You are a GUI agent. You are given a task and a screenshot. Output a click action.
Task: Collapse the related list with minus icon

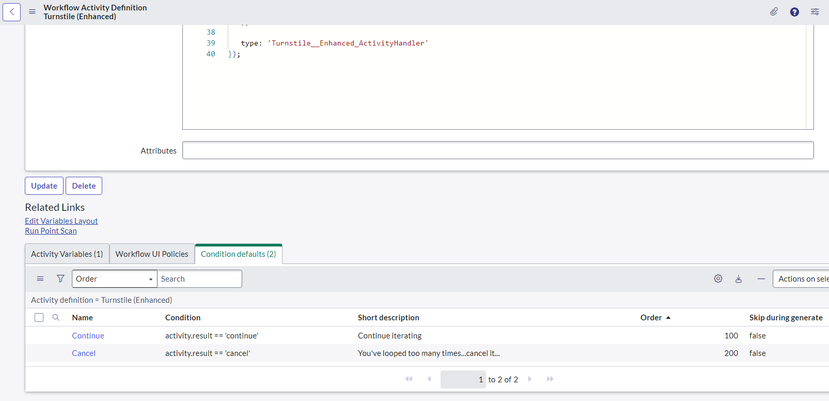761,279
